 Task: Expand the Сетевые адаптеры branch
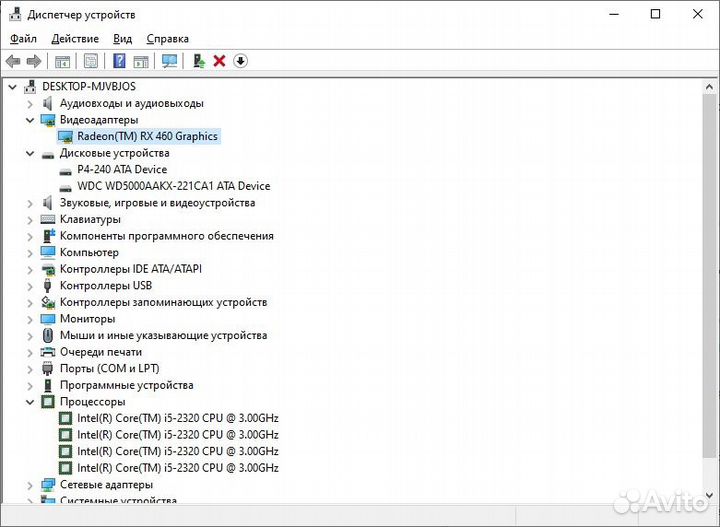coord(30,485)
